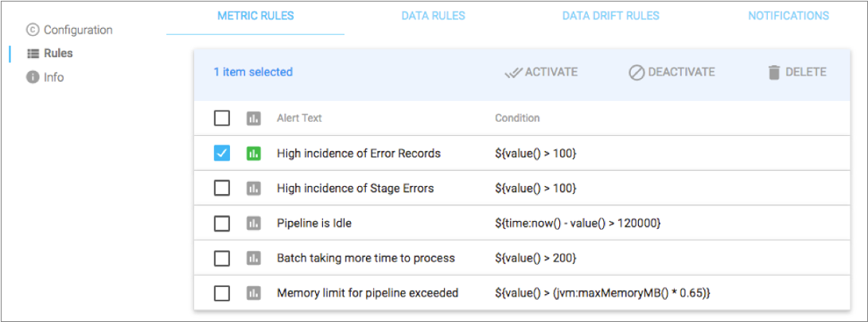This screenshot has height=322, width=868.
Task: Open the Data Drift Rules tab
Action: point(610,16)
